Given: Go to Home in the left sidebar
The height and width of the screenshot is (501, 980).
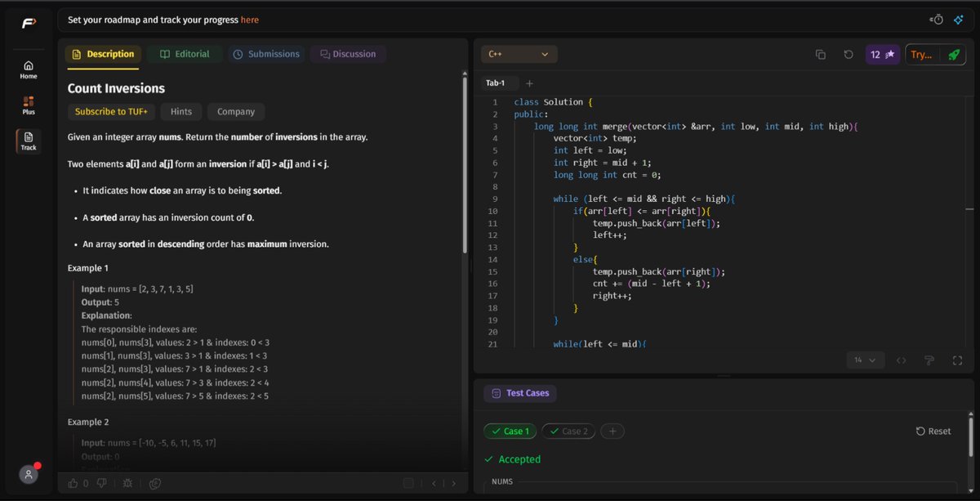Looking at the screenshot, I should [x=29, y=69].
